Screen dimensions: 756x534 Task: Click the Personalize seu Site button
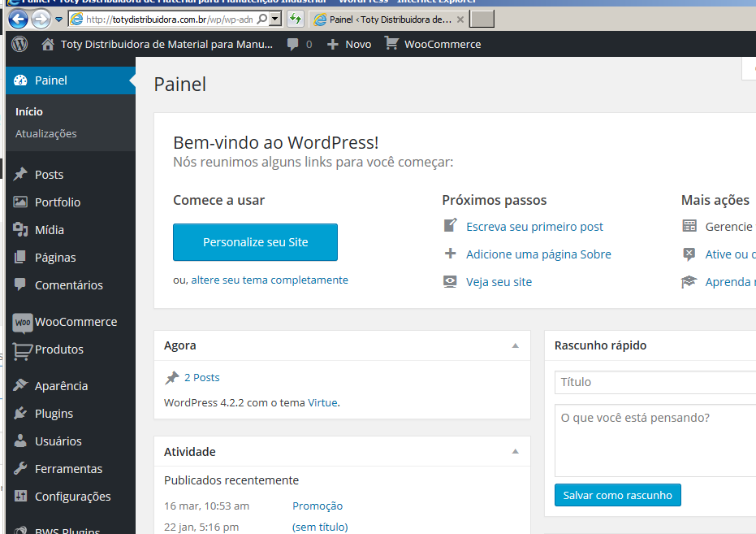(255, 242)
